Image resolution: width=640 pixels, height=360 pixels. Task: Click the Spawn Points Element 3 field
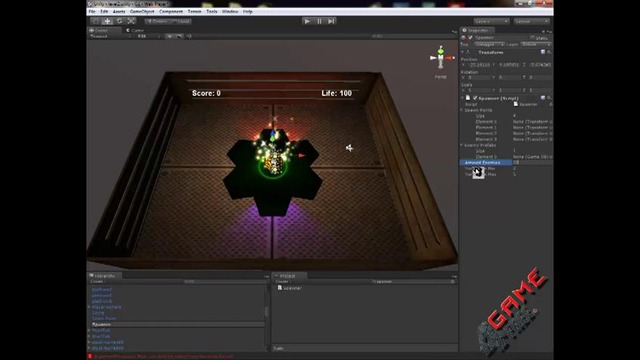[532, 139]
